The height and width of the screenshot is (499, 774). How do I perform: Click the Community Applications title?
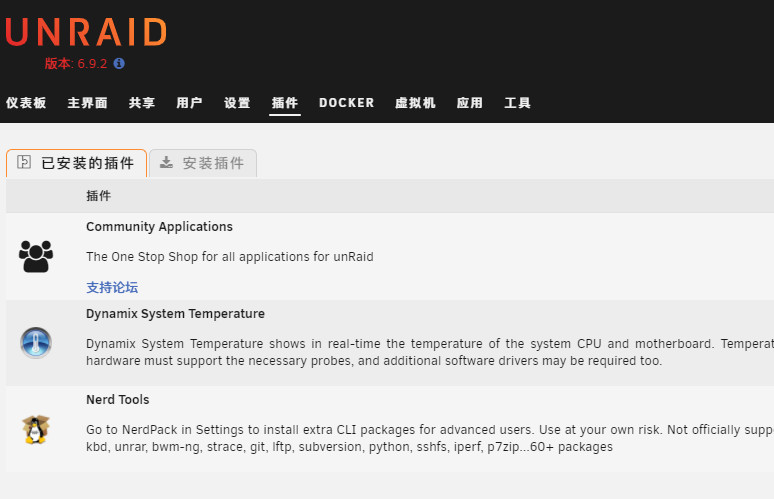tap(159, 227)
